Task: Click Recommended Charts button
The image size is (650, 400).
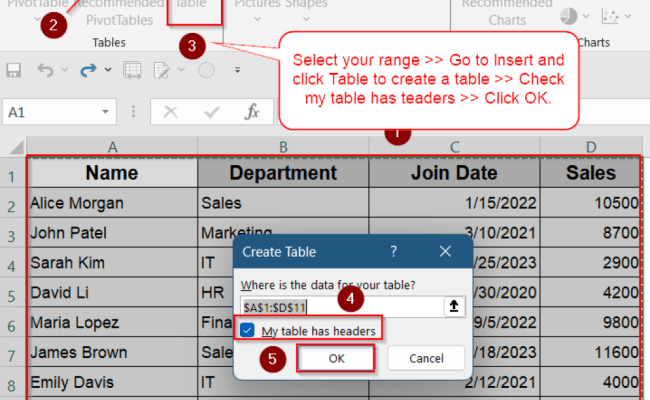Action: click(x=507, y=12)
